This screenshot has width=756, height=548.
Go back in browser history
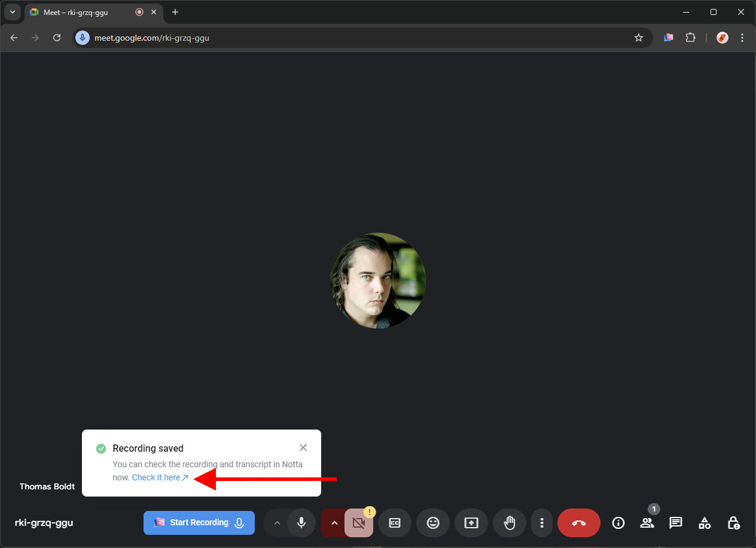[x=14, y=38]
